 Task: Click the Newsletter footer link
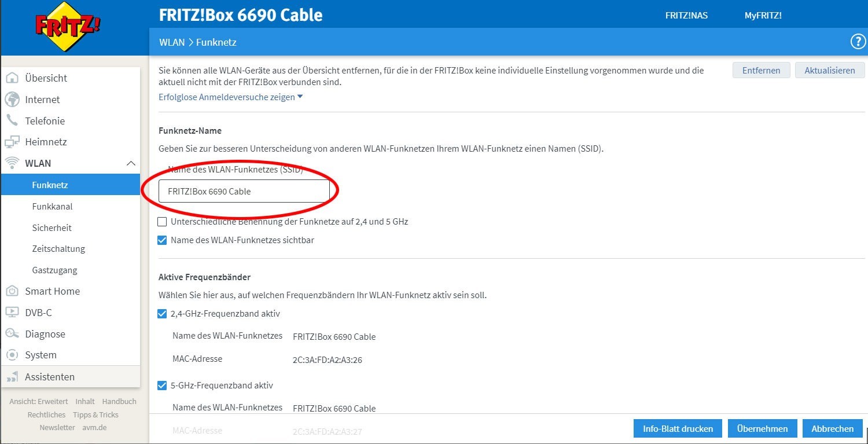[57, 427]
